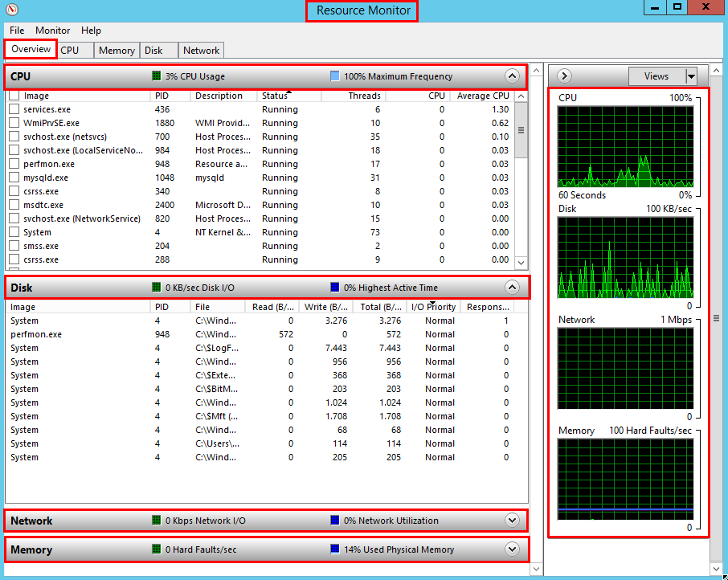Click the graph pane scroll-up arrow

(716, 71)
